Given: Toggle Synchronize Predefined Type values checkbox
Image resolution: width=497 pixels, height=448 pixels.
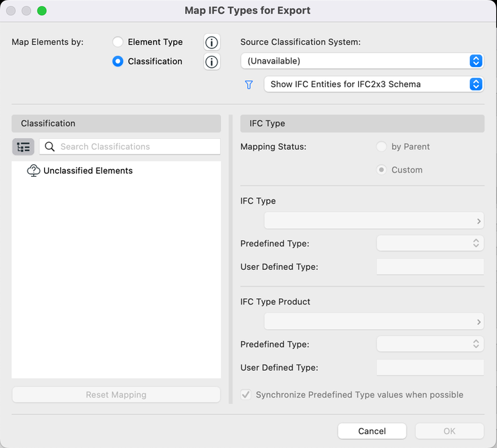Looking at the screenshot, I should tap(246, 395).
